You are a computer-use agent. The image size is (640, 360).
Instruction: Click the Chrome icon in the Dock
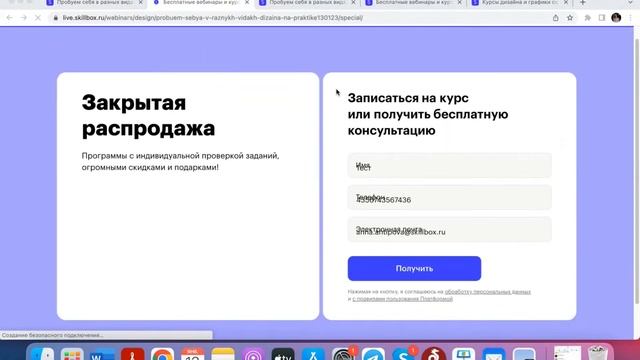162,354
